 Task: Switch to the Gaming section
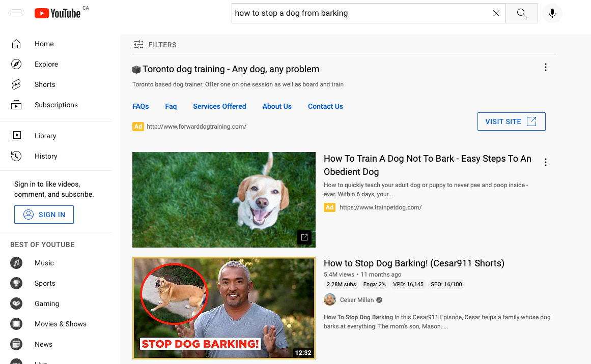(46, 304)
